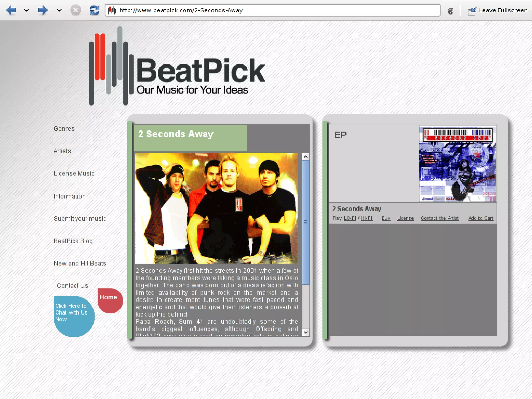The image size is (532, 399).
Task: Open the Artists menu item
Action: tap(62, 151)
